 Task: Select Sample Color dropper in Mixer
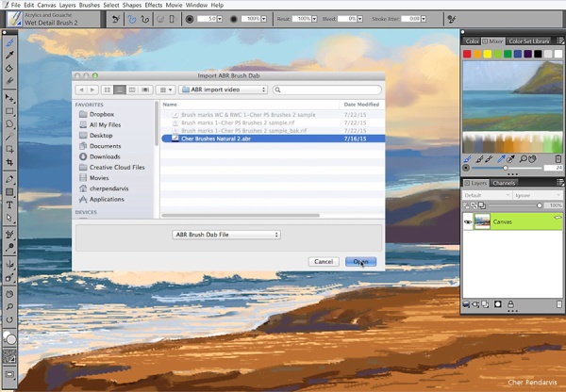point(501,158)
